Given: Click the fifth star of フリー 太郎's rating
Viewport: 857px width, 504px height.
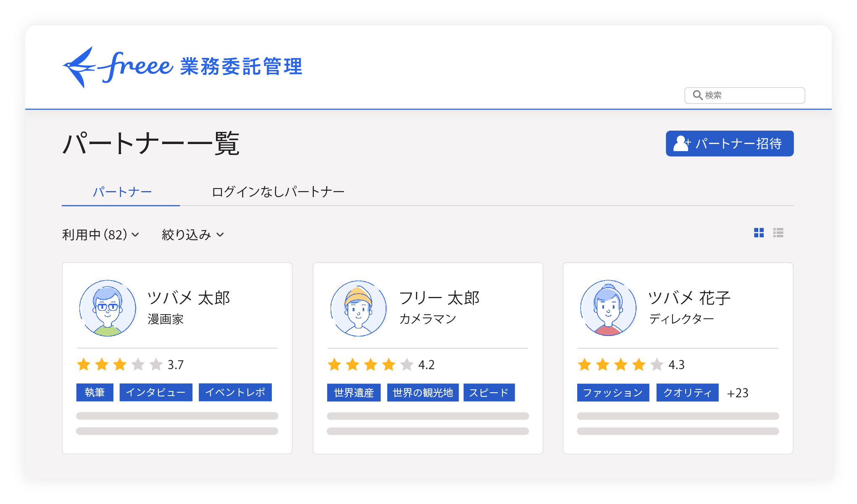Looking at the screenshot, I should tap(407, 365).
